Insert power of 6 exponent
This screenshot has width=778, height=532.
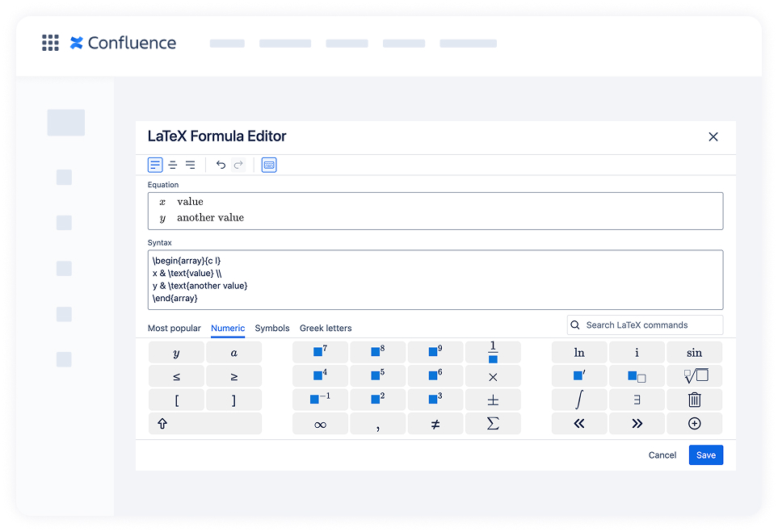[x=435, y=376]
